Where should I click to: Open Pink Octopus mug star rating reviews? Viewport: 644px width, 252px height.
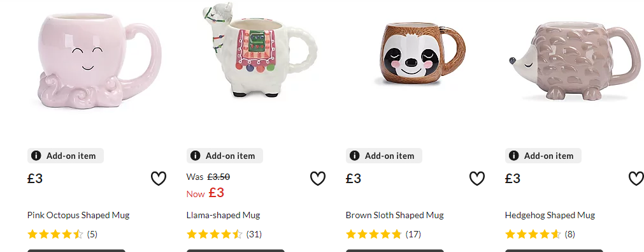click(62, 234)
